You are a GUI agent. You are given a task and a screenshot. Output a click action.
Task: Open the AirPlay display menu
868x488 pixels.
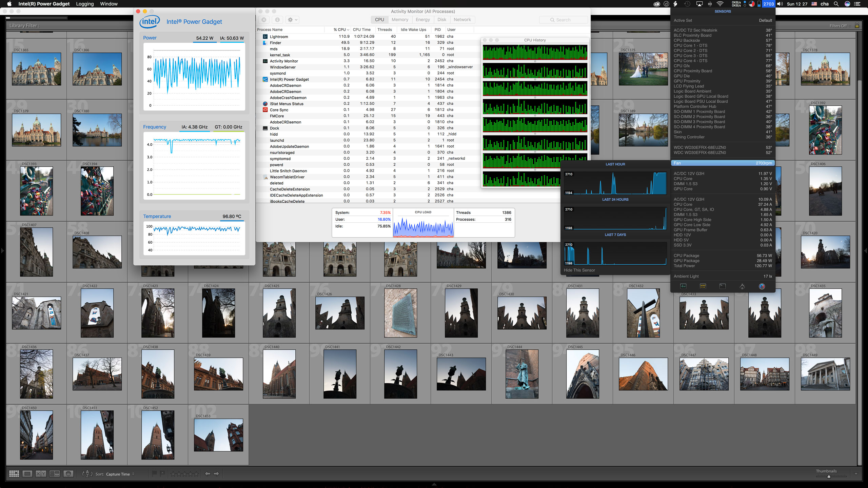(x=699, y=4)
